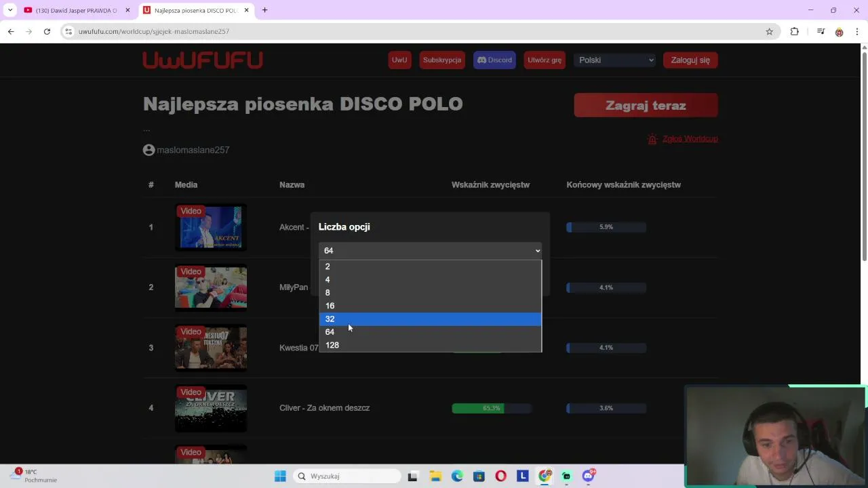Open the MiłyPan video thumbnail
Screen dimensions: 868x488
coord(211,287)
